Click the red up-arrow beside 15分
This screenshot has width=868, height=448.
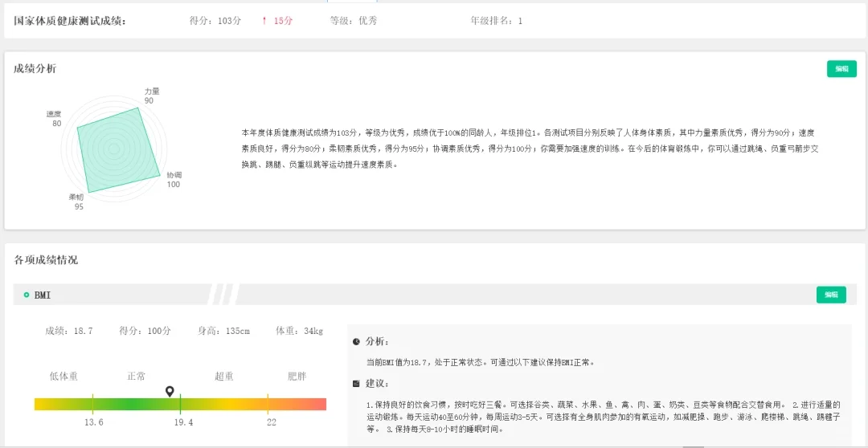(264, 21)
